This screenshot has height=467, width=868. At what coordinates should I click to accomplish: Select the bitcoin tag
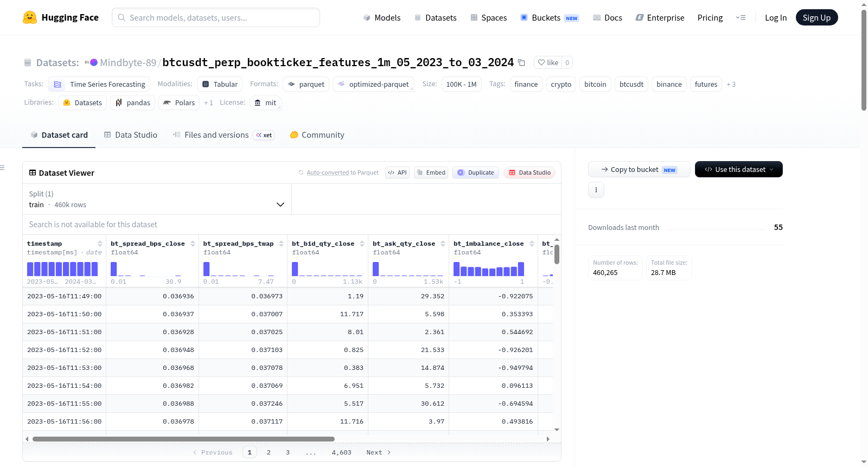click(595, 84)
